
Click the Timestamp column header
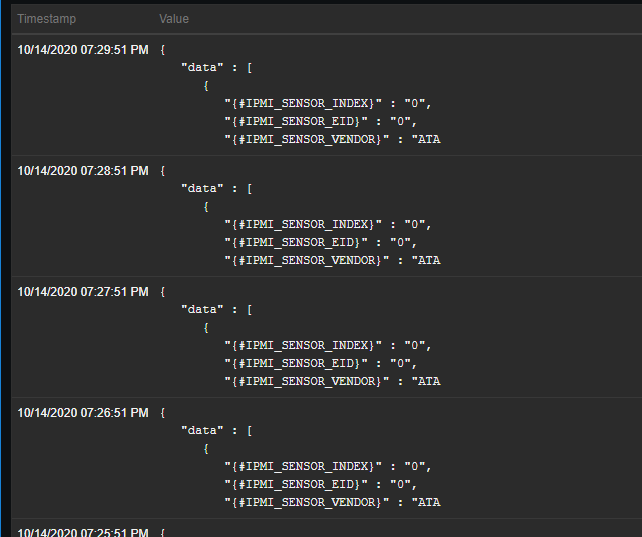(x=47, y=19)
